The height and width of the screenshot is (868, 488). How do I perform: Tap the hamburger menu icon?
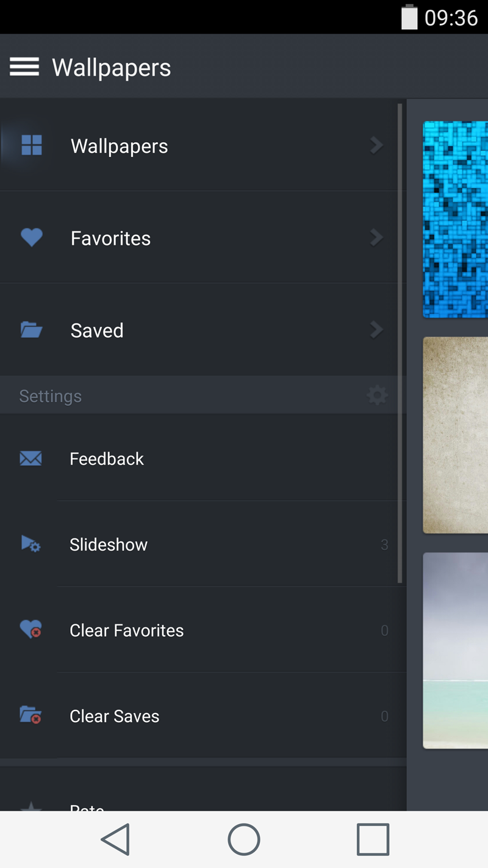tap(24, 67)
